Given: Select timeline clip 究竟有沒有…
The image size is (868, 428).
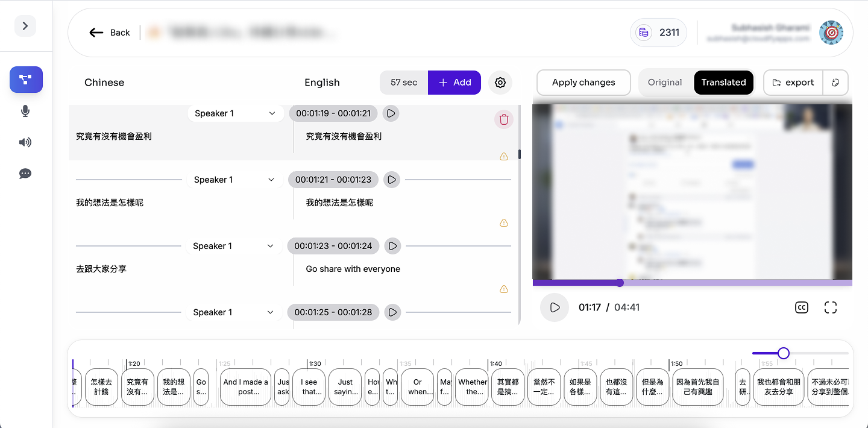Looking at the screenshot, I should [137, 387].
